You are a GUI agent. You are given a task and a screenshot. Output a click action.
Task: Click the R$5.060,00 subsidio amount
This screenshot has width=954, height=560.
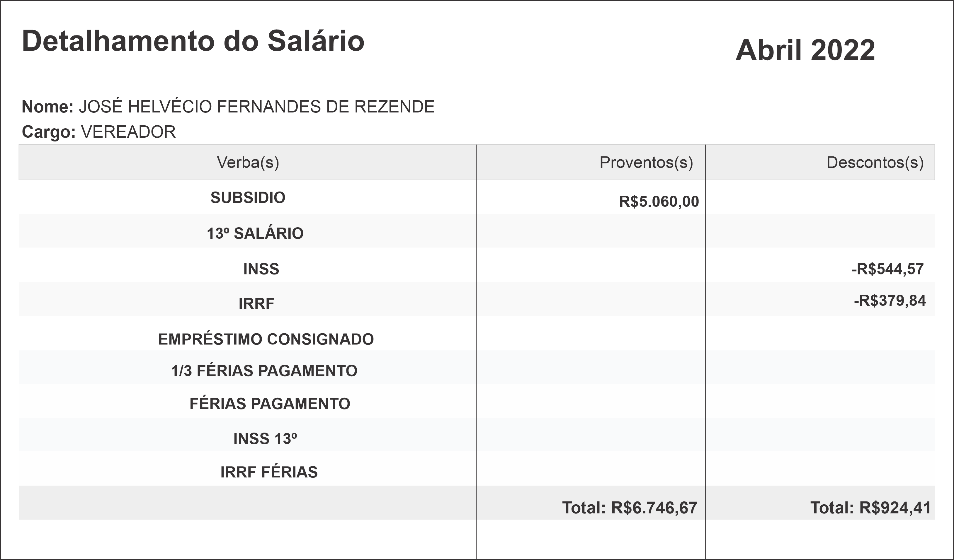659,201
